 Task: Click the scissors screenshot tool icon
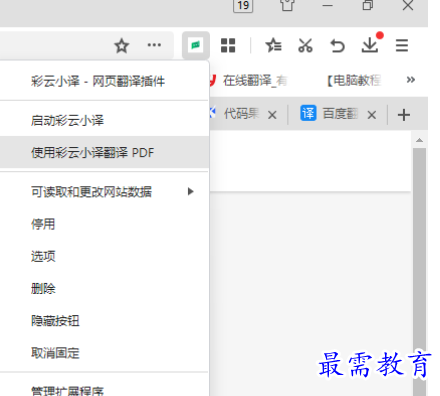point(305,45)
